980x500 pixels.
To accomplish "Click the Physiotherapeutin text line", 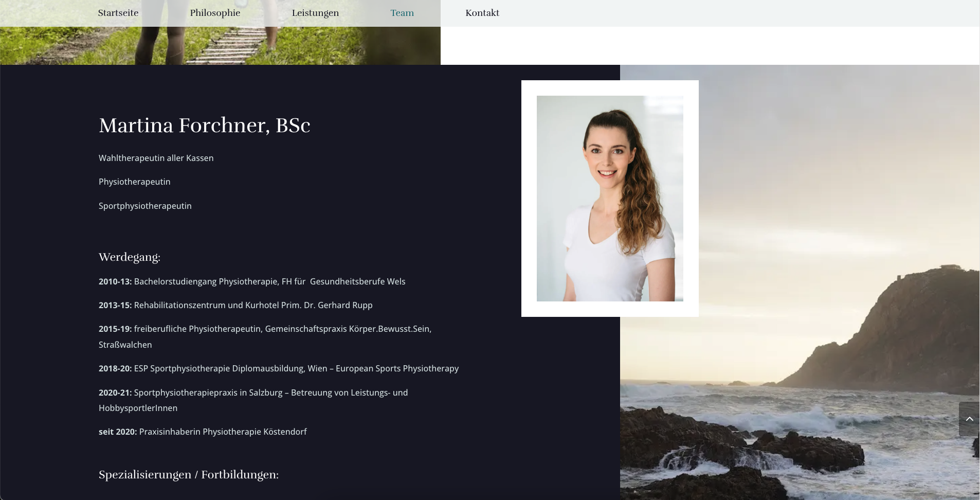I will click(134, 182).
